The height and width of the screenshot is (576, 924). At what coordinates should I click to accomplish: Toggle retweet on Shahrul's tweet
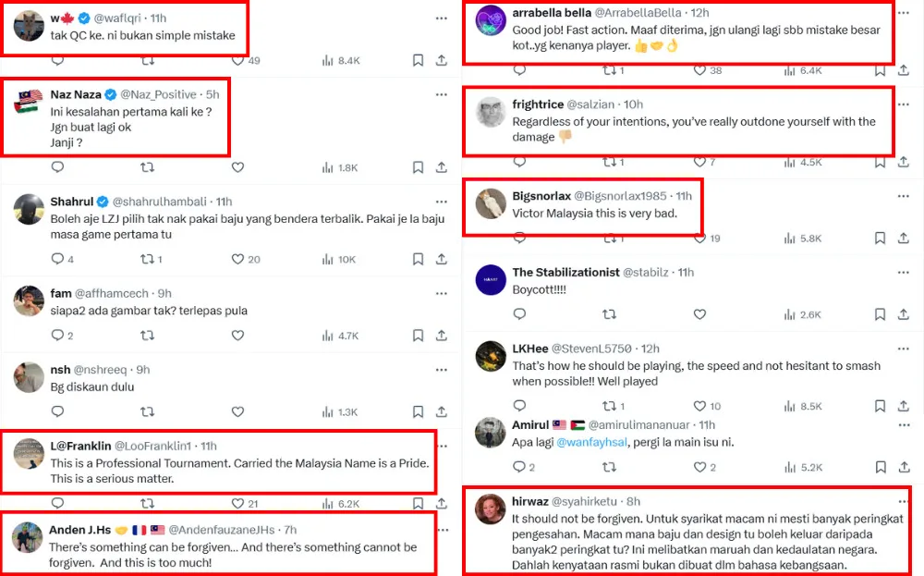(x=147, y=260)
